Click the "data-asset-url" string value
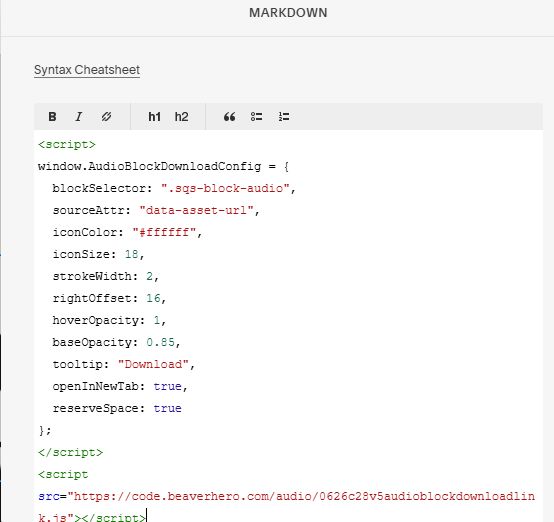Viewport: 554px width, 522px height. coord(196,210)
